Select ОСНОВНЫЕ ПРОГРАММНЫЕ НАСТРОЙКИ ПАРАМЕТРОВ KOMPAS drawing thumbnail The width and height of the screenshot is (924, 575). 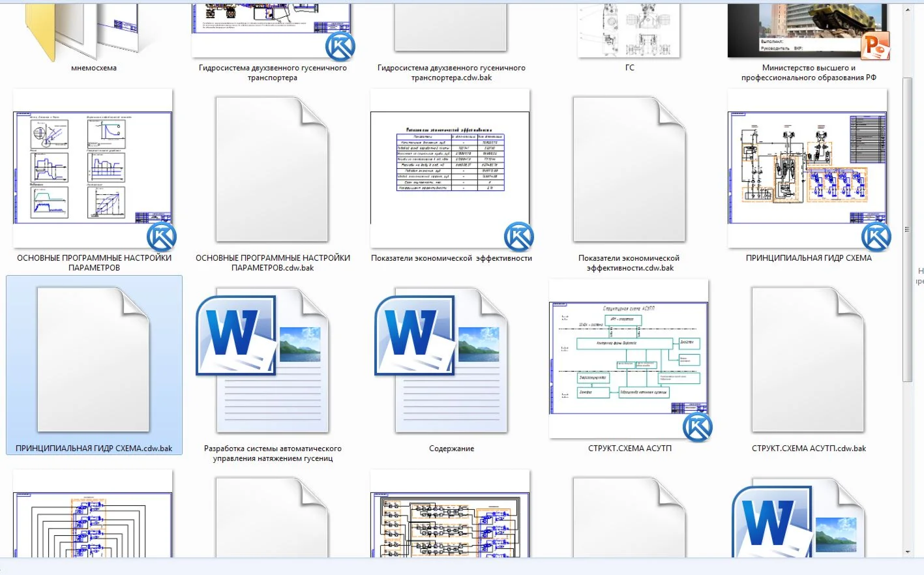(94, 168)
